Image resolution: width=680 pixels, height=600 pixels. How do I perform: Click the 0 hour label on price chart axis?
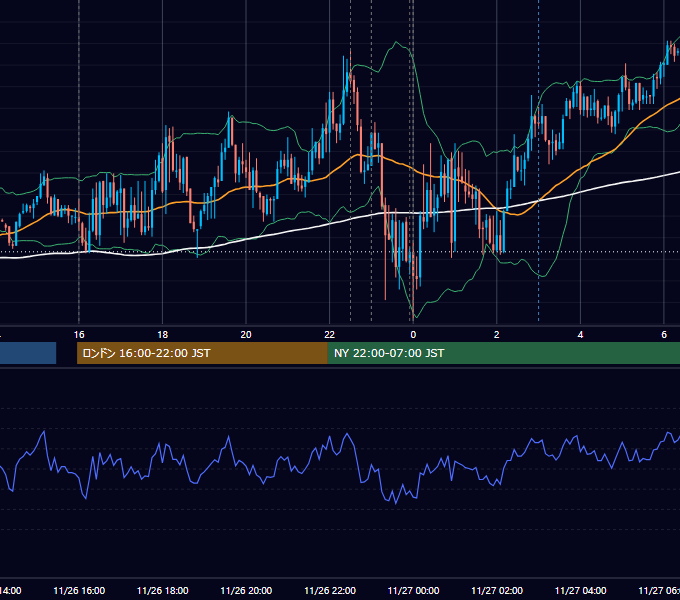pos(413,335)
